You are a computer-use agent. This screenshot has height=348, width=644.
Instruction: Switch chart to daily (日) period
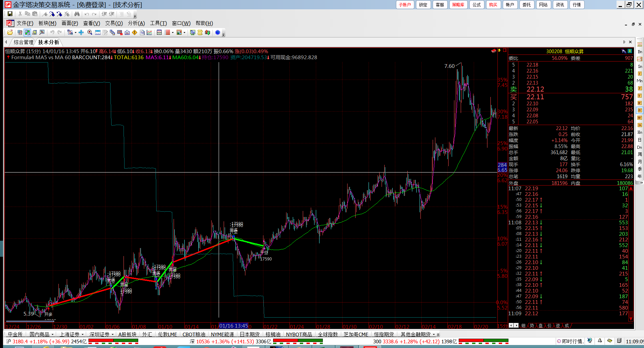click(x=640, y=140)
